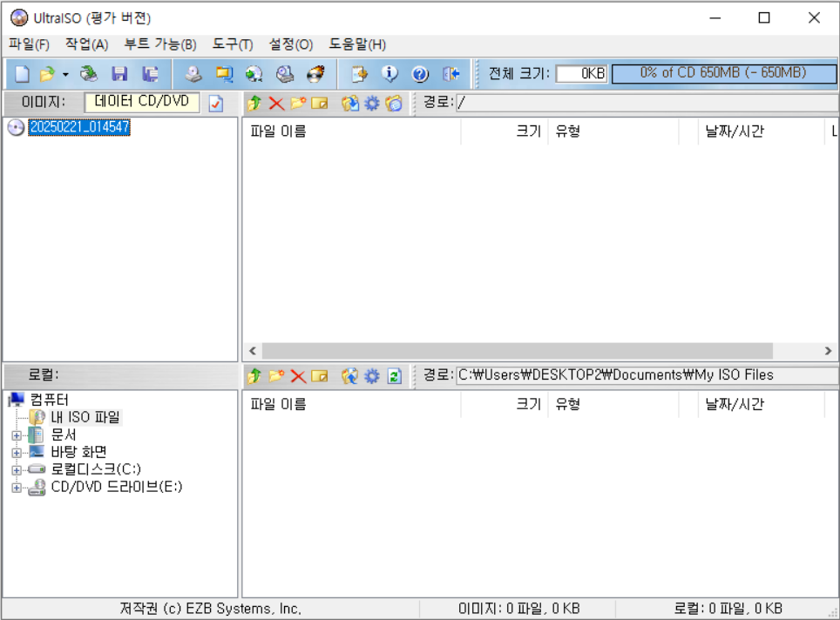Screen dimensions: 840x620
Task: Click red X Delete in local toolbar
Action: click(x=298, y=376)
